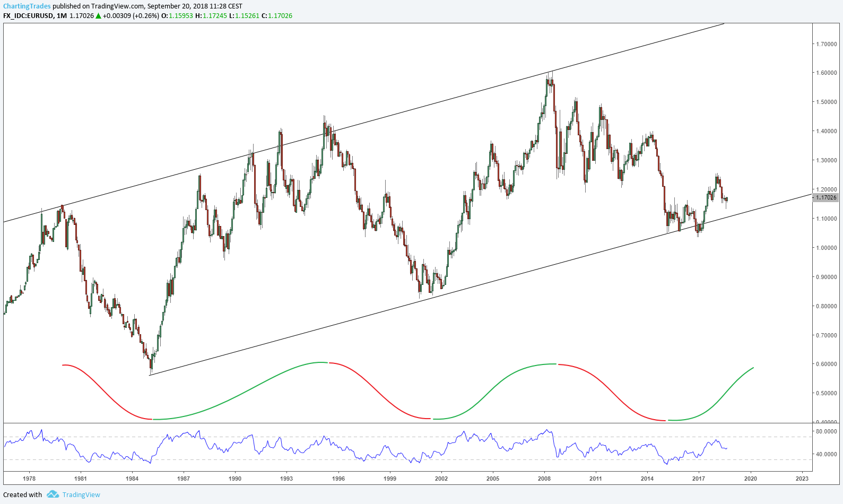The image size is (843, 504).
Task: Click the RSI 40.0000 axis label
Action: point(826,454)
